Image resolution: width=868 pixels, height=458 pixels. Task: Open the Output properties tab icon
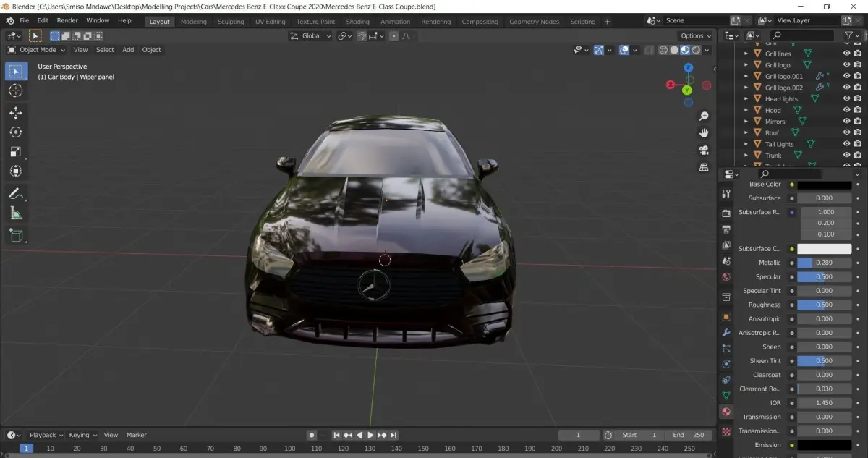pos(726,229)
